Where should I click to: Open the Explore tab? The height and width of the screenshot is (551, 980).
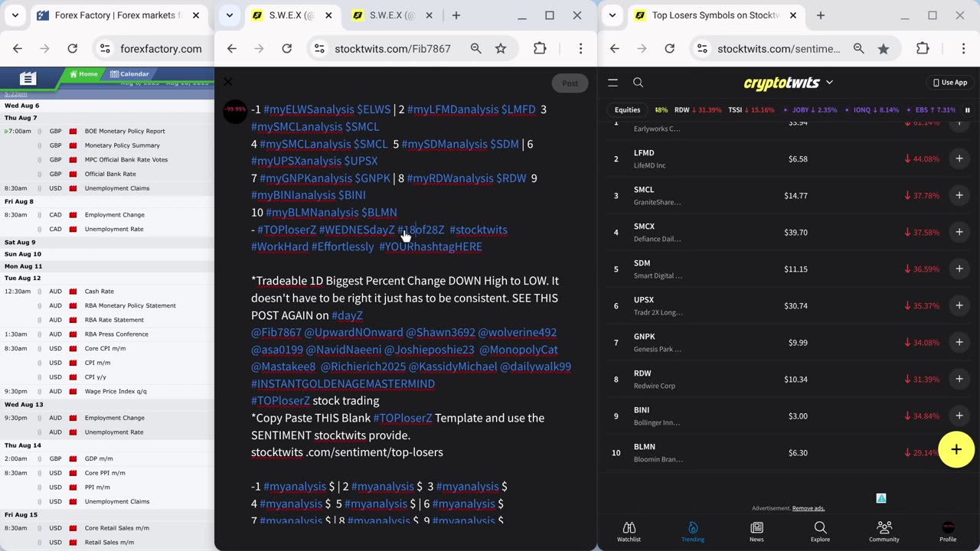click(820, 532)
